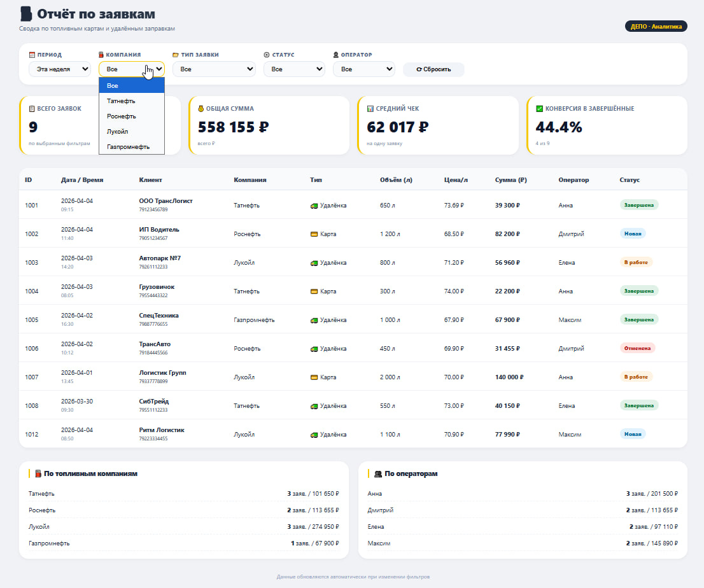The width and height of the screenshot is (704, 588).
Task: Click the truck icon in row 1006
Action: (314, 349)
